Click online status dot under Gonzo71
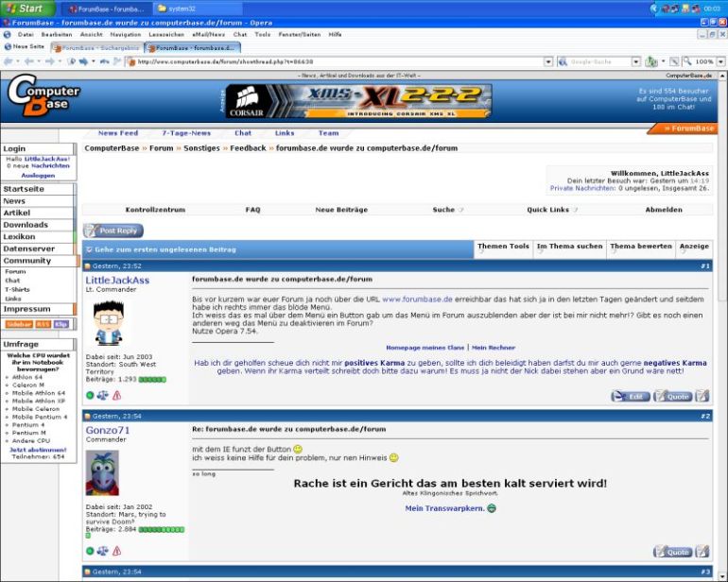728x582 pixels. (x=90, y=551)
